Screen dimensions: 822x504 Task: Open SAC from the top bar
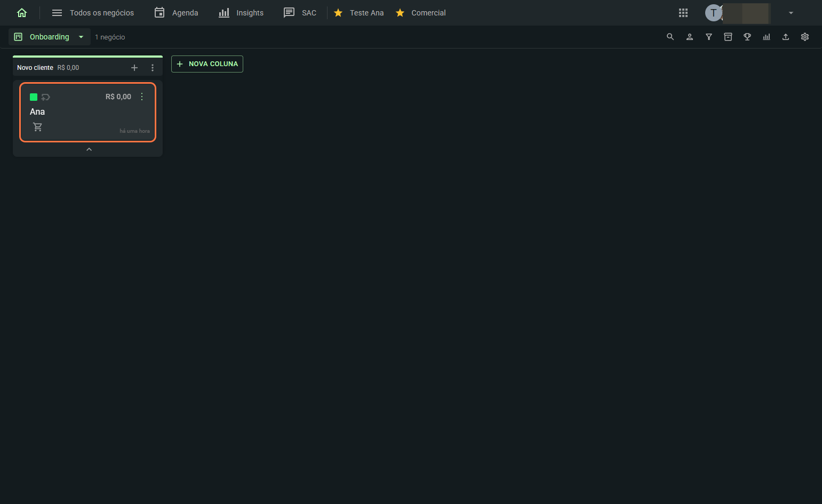(300, 13)
